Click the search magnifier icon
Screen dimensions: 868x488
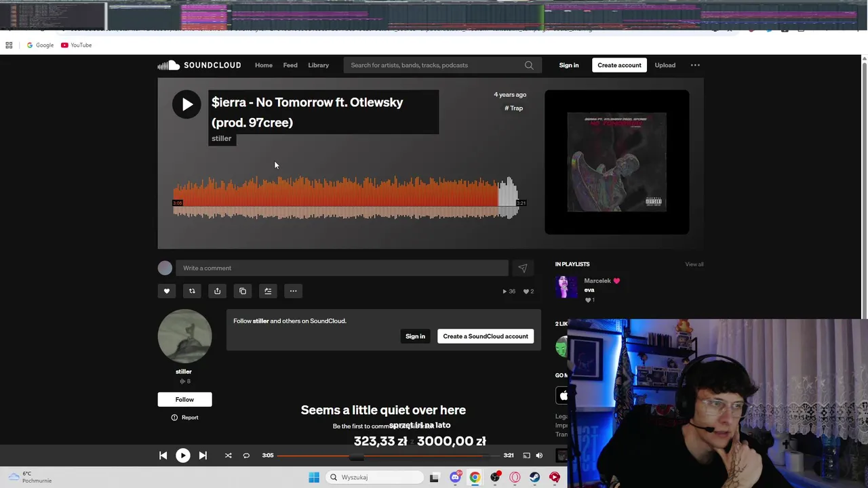click(x=529, y=65)
